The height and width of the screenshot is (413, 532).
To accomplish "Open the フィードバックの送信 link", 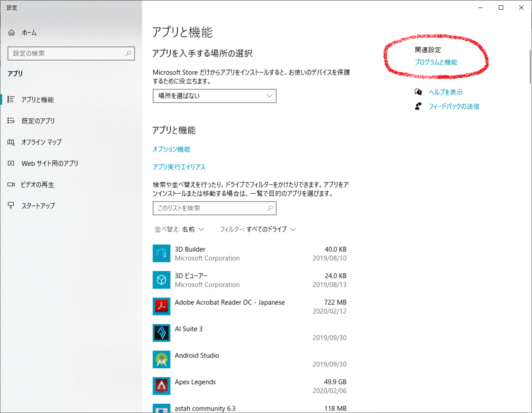I will [454, 106].
